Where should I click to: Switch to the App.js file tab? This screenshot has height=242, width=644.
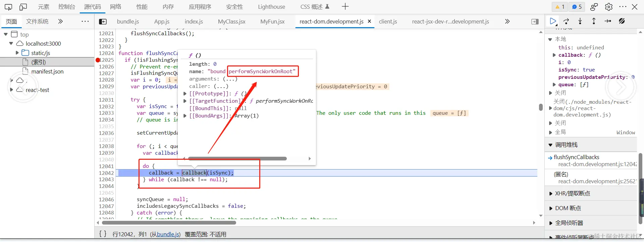point(162,21)
